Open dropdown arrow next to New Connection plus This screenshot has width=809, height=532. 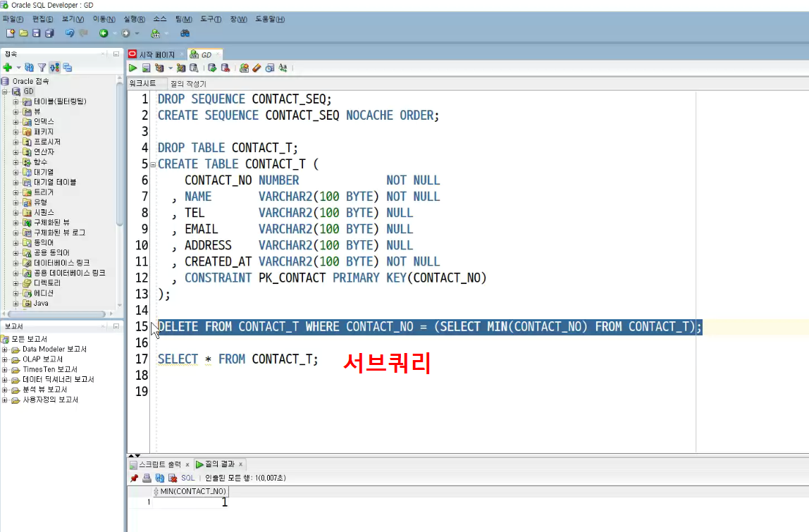coord(18,67)
